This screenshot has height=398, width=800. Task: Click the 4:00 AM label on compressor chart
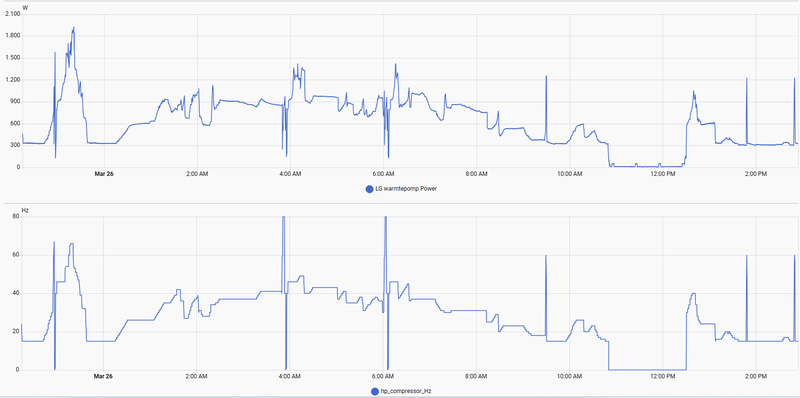290,377
